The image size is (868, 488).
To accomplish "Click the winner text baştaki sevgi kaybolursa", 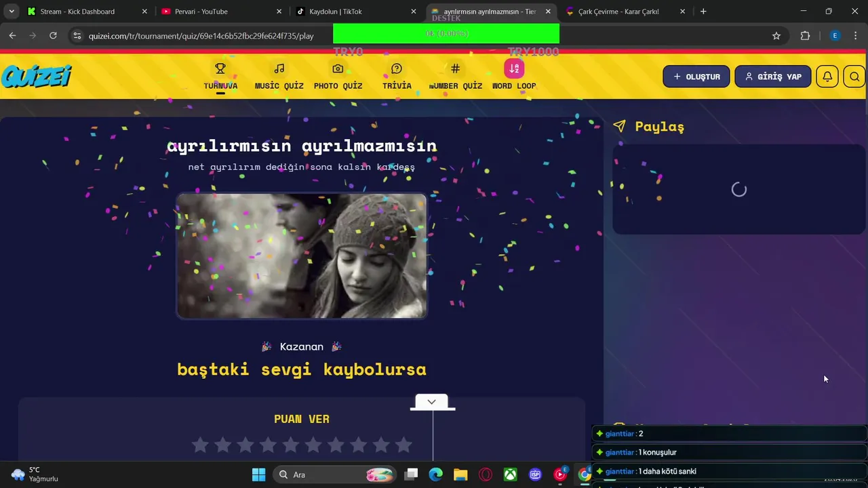I will pyautogui.click(x=302, y=369).
